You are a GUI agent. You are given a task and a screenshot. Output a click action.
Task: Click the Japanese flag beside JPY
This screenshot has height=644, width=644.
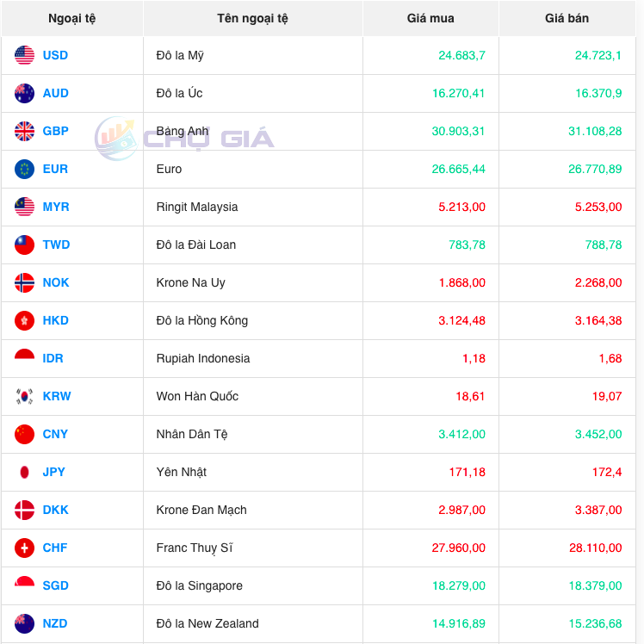coord(24,472)
